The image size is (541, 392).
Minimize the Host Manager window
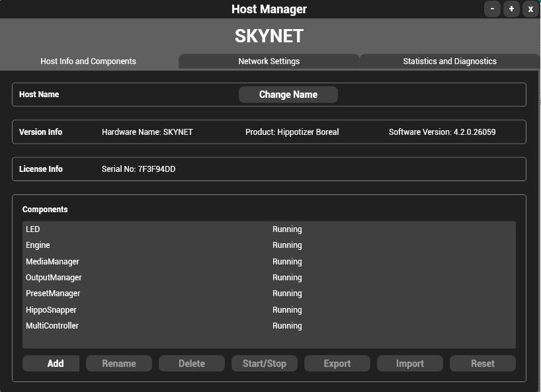(491, 9)
